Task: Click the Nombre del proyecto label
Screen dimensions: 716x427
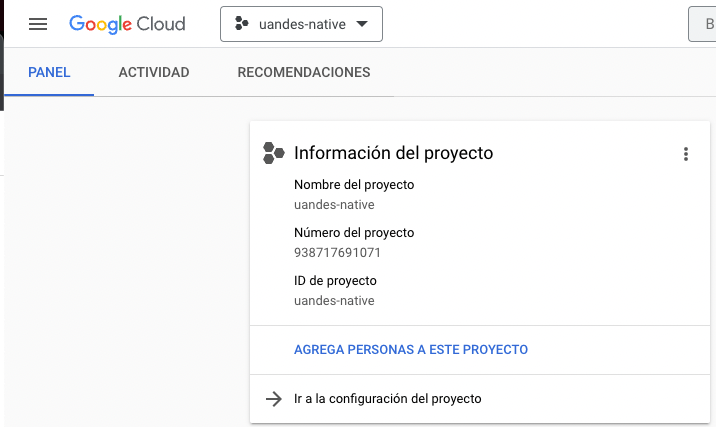Action: (354, 185)
